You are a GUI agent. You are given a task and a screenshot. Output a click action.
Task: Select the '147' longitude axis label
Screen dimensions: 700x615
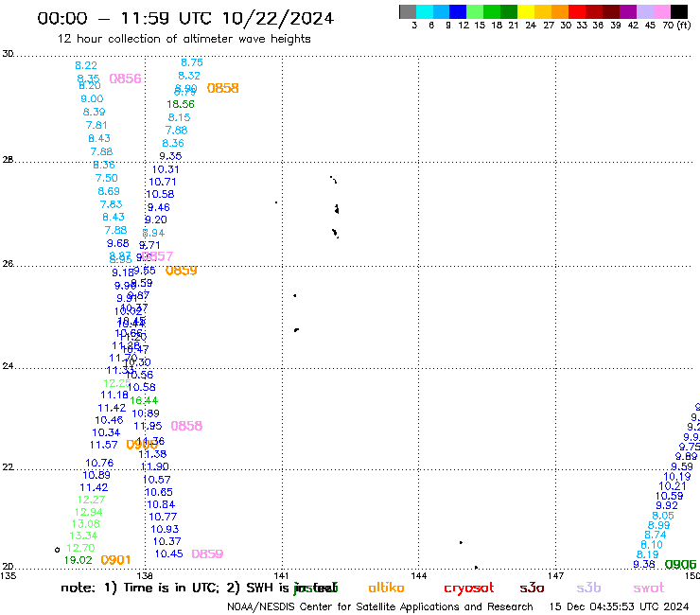click(x=556, y=575)
